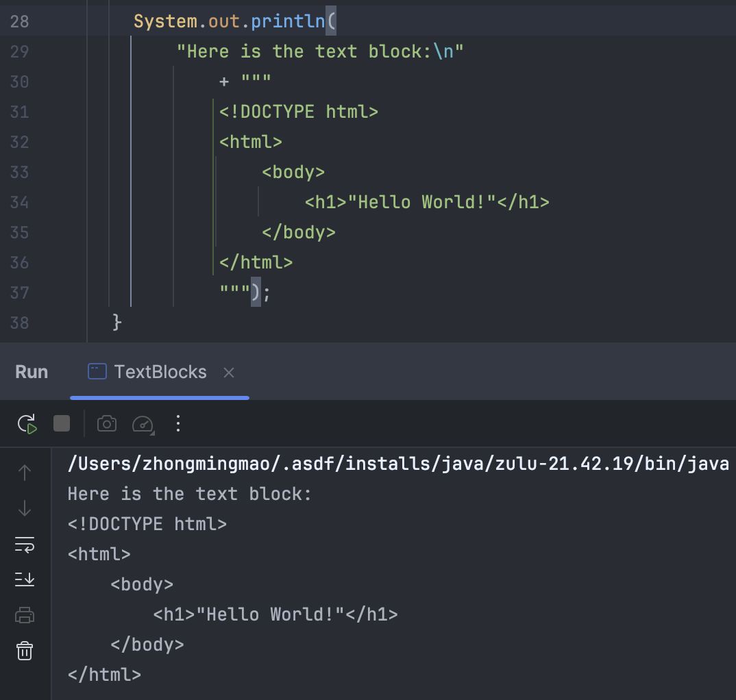The width and height of the screenshot is (736, 700).
Task: Click gutter at line number 34
Action: click(x=20, y=202)
